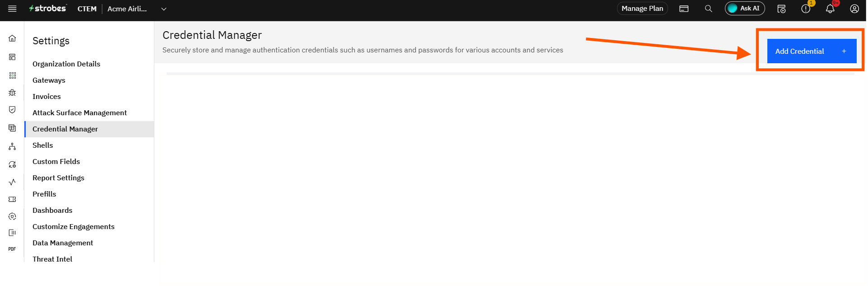Select Gateways in settings menu
868x286 pixels.
click(x=49, y=80)
